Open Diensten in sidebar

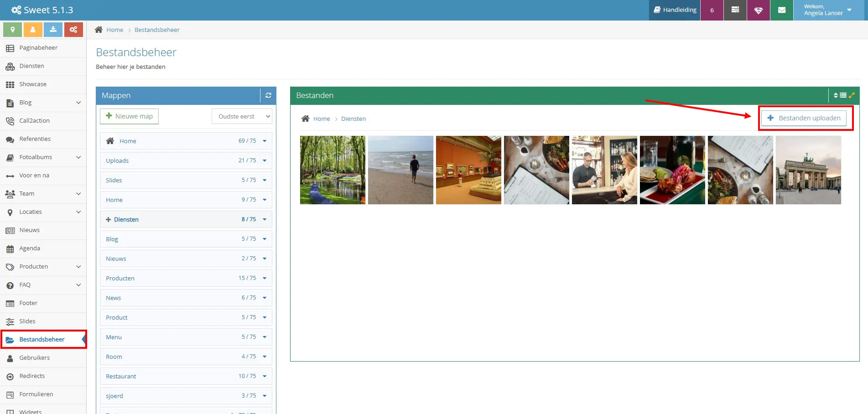coord(43,66)
